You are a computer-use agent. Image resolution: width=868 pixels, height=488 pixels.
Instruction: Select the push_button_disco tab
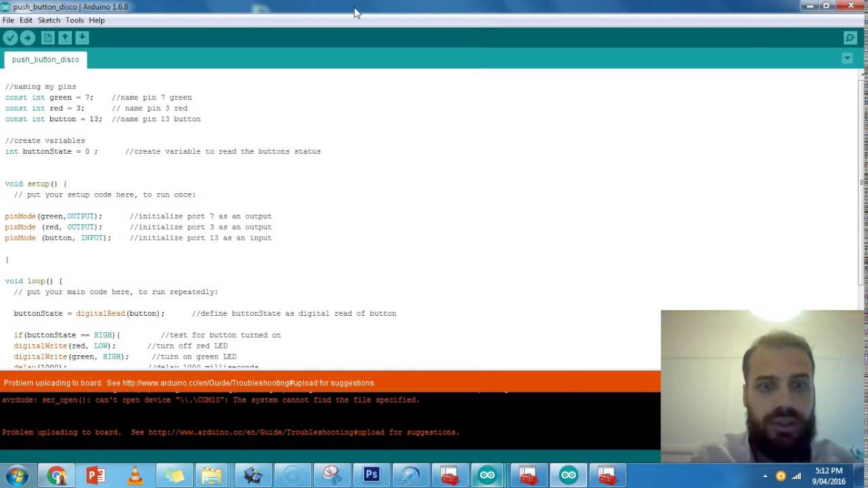coord(45,60)
